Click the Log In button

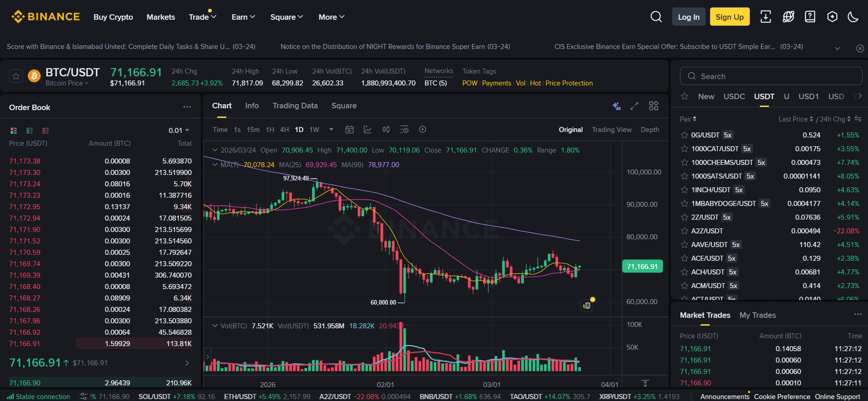tap(688, 17)
